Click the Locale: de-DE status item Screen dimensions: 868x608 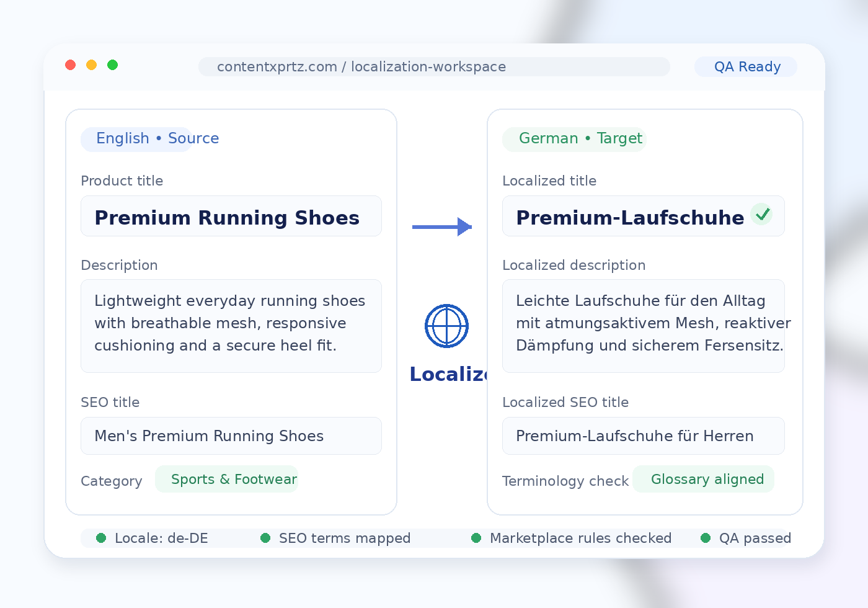pos(153,538)
